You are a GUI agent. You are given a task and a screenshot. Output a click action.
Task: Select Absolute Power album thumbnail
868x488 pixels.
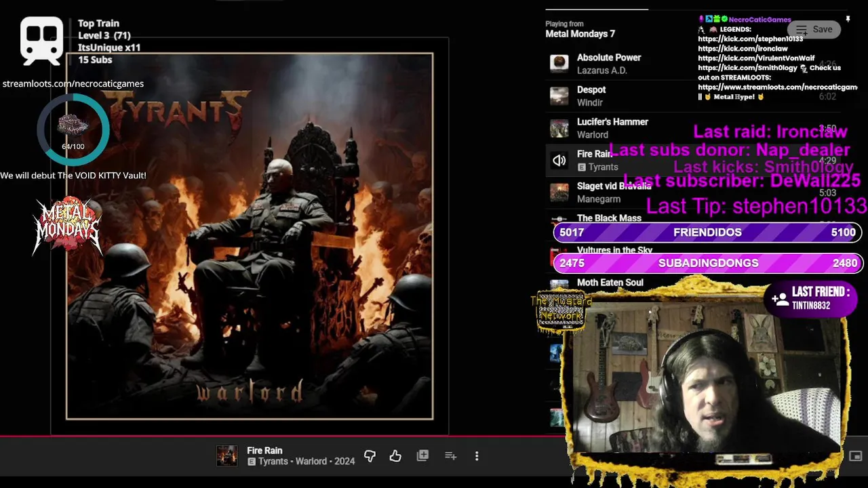tap(559, 63)
